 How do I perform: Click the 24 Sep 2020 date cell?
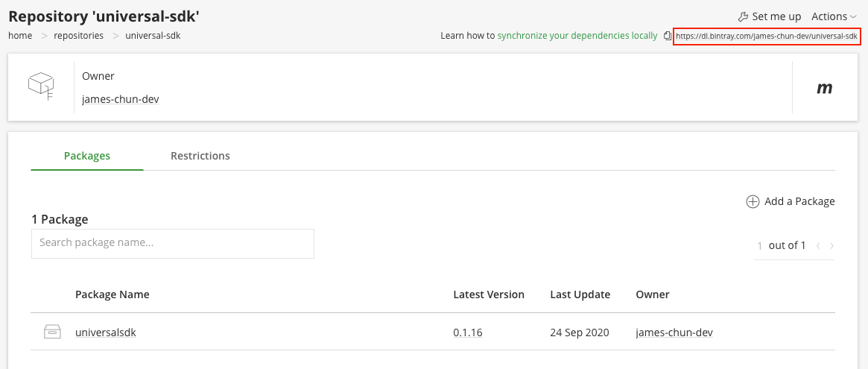coord(580,332)
